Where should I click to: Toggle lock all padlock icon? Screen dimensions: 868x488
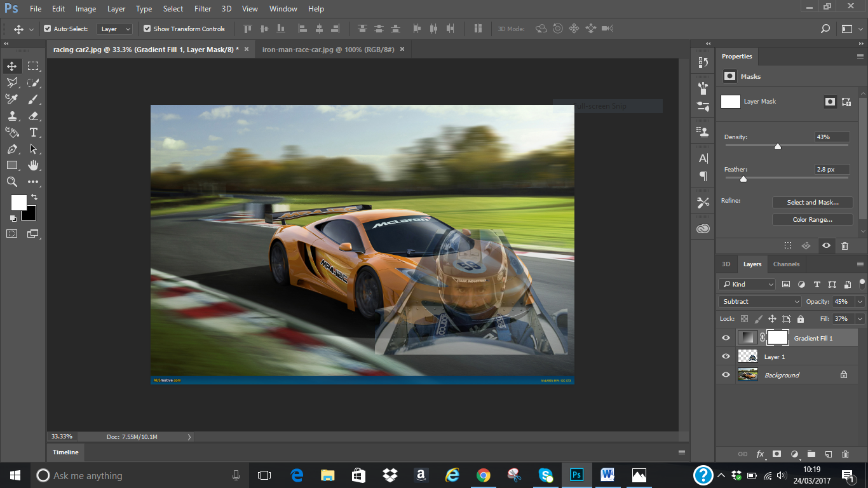click(801, 319)
